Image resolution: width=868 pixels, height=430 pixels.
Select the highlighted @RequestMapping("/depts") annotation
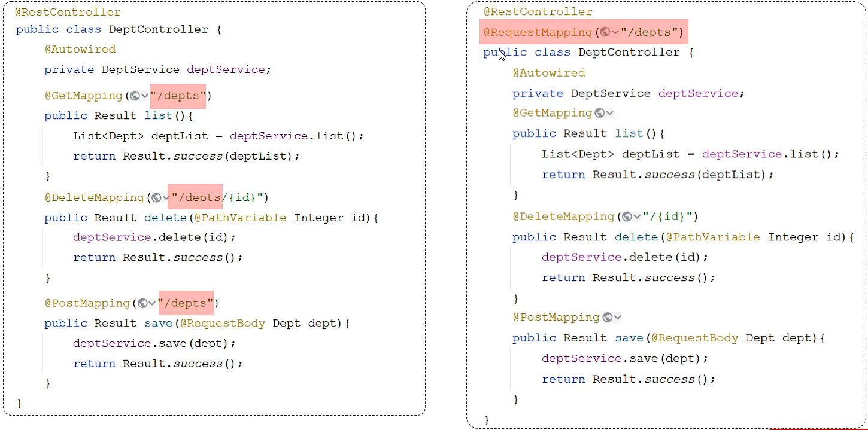pyautogui.click(x=584, y=32)
